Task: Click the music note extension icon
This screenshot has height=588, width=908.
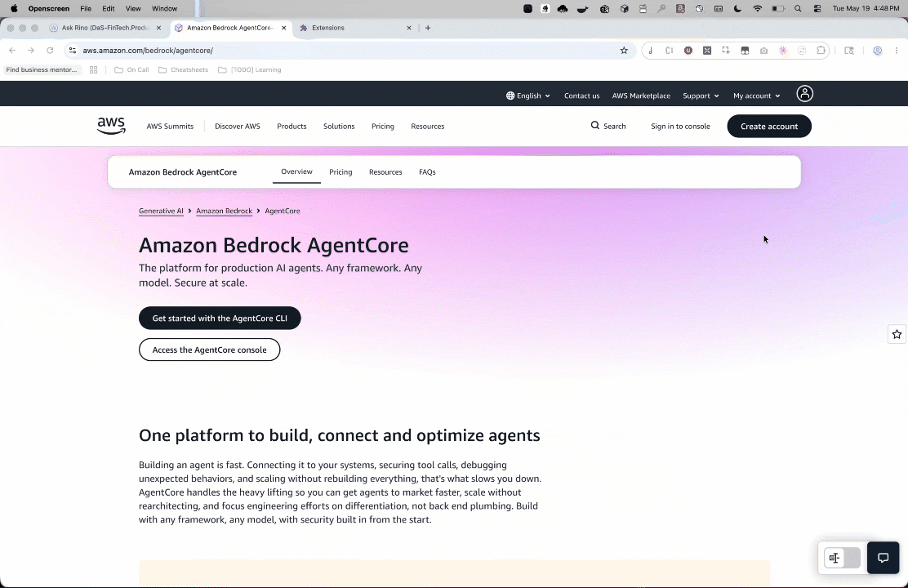Action: (650, 51)
